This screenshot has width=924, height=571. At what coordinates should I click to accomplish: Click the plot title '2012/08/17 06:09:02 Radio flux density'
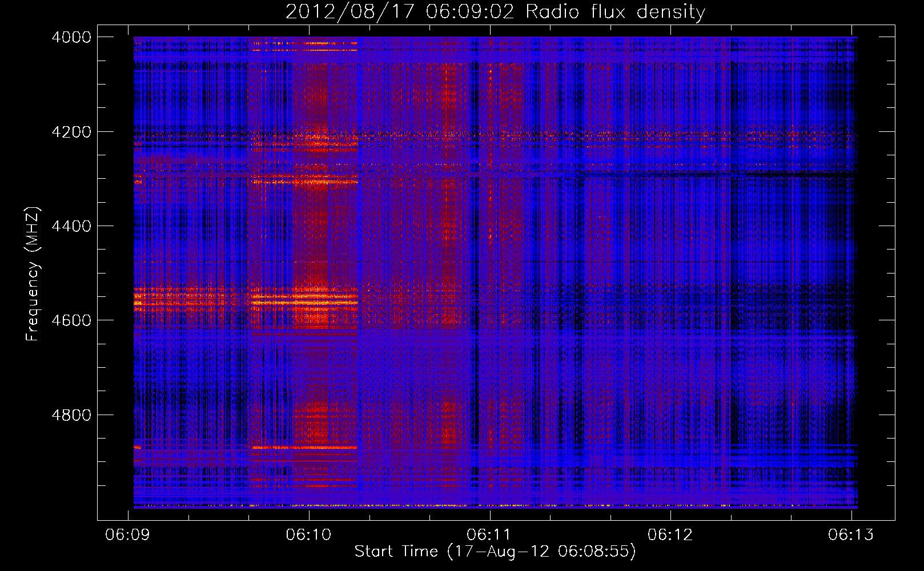[495, 12]
